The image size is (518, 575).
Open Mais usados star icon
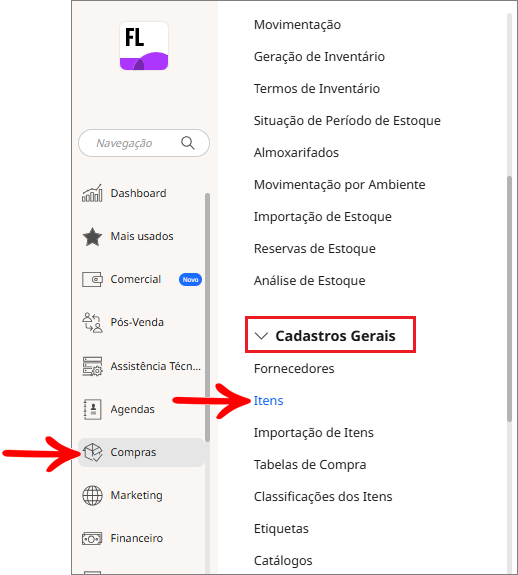[92, 237]
